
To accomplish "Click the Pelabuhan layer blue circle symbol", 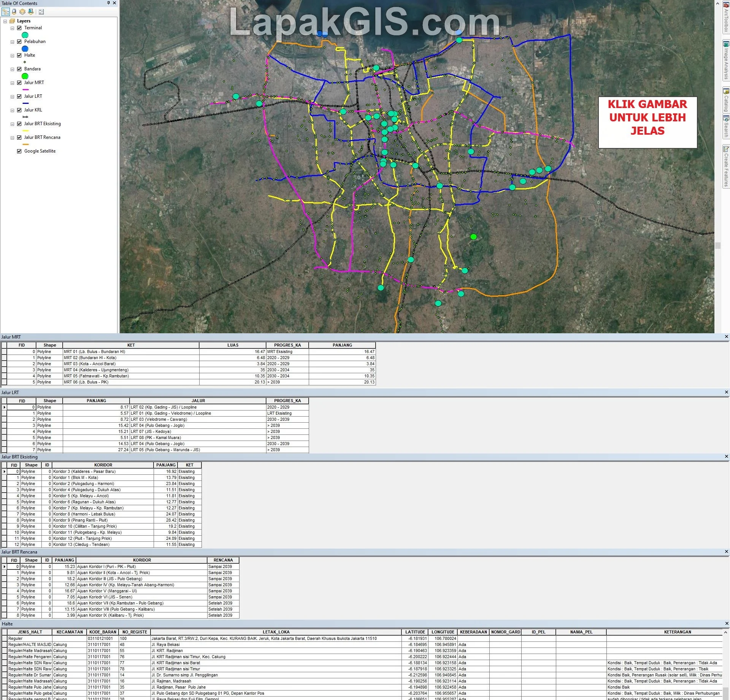I will click(25, 49).
